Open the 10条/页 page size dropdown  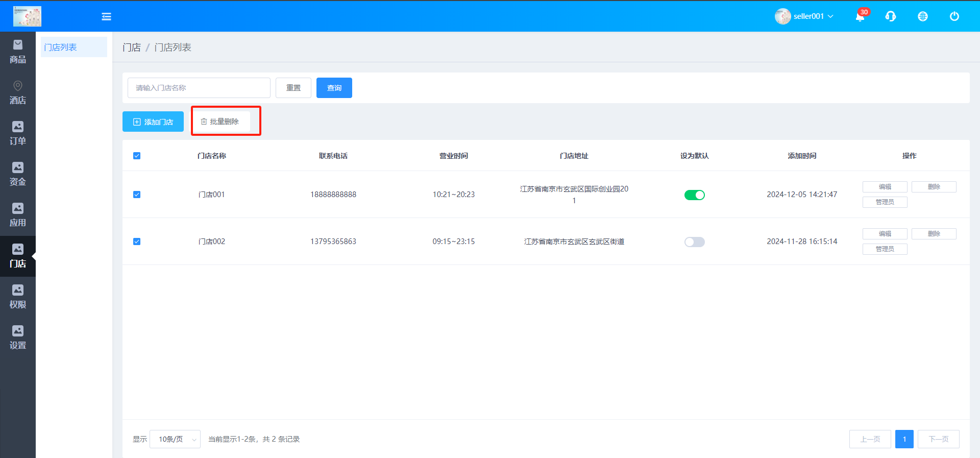point(175,439)
